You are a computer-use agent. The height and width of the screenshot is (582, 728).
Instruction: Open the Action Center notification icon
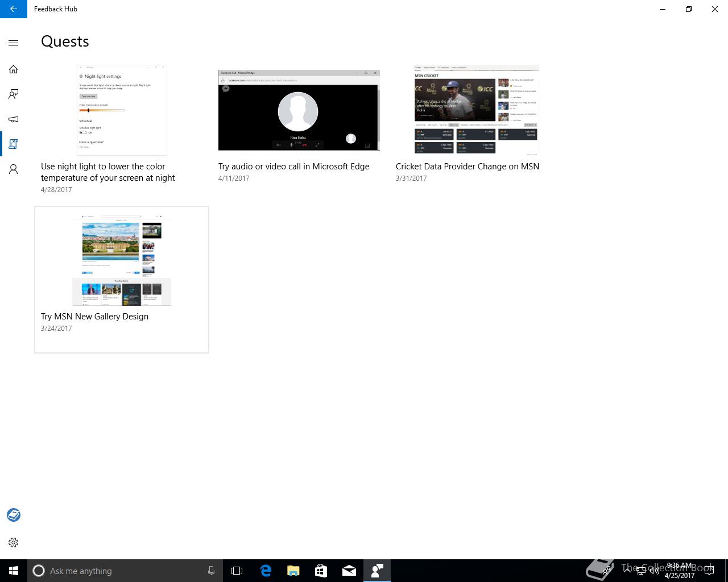(x=709, y=571)
